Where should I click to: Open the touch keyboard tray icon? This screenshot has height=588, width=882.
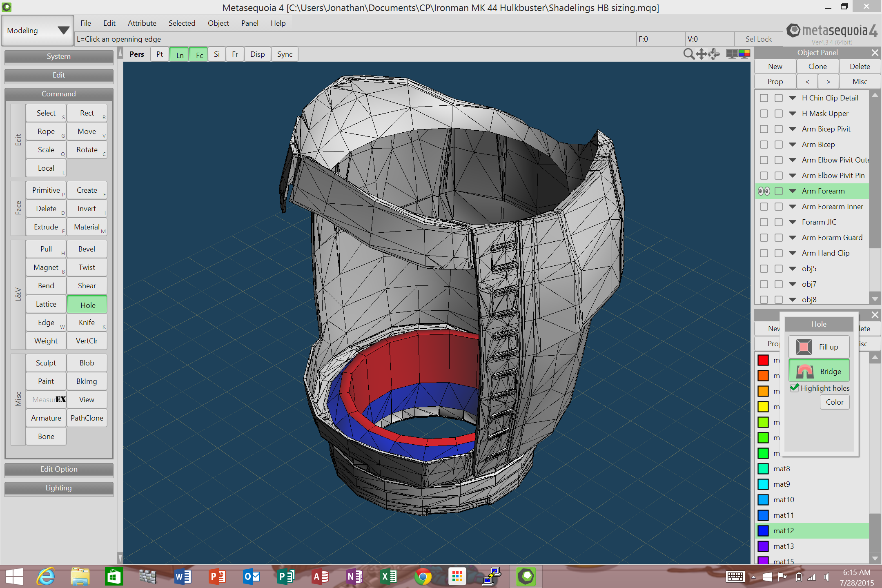735,577
